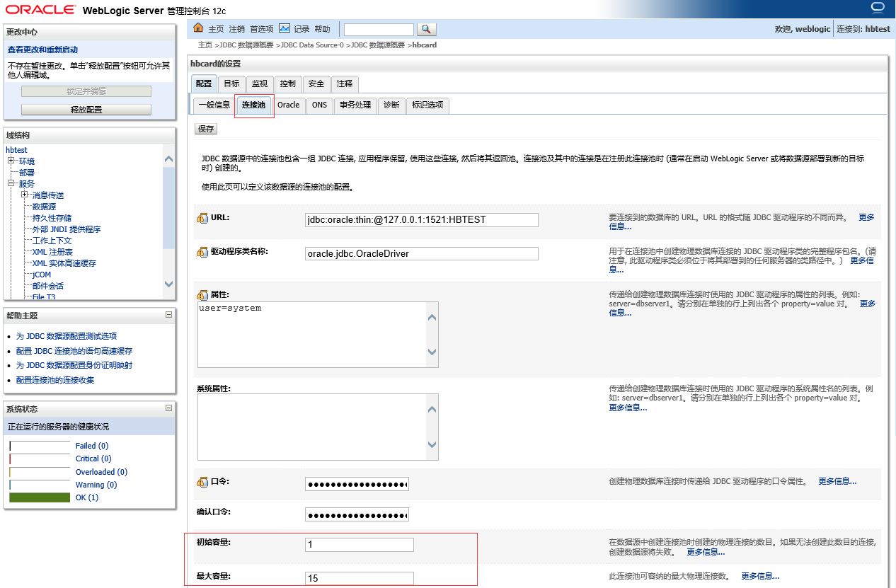Open 配置 JDBC 连接池的语句高速缓存 help link
This screenshot has width=896, height=588.
tap(74, 351)
